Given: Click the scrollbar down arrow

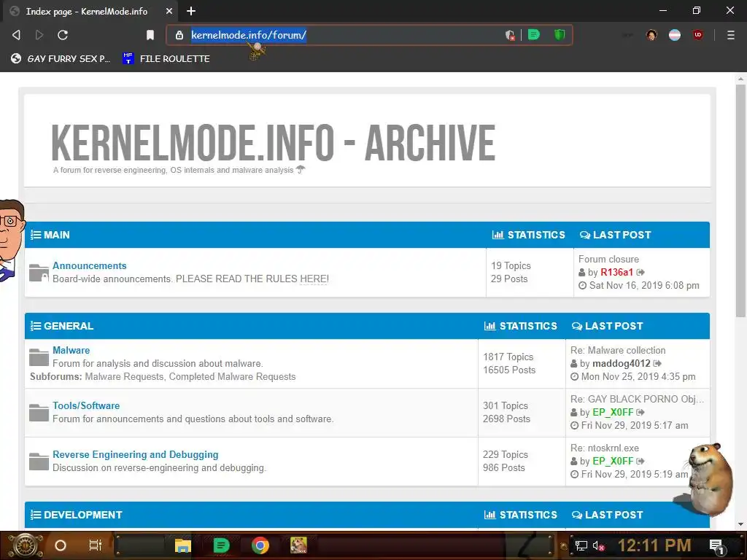Looking at the screenshot, I should 740,524.
